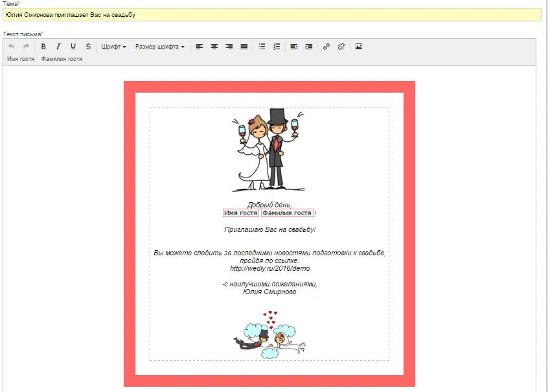Screen dimensions: 548x392
Task: Insert the Имя гостя placeholder from toolbar
Action: point(21,59)
